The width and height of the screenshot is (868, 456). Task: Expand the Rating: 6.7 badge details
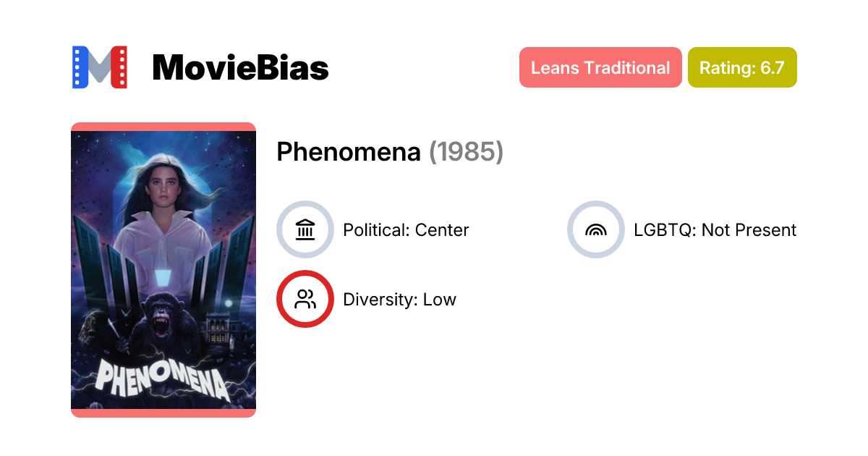pyautogui.click(x=742, y=67)
